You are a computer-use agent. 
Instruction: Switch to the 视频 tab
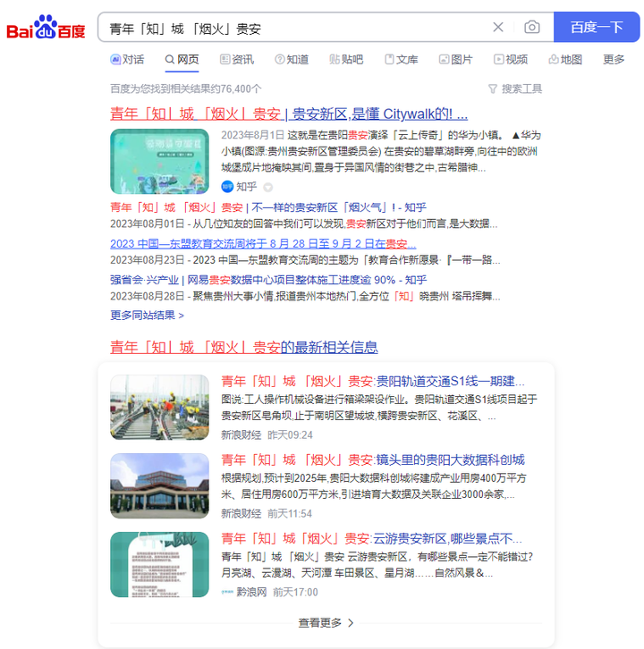(x=511, y=60)
